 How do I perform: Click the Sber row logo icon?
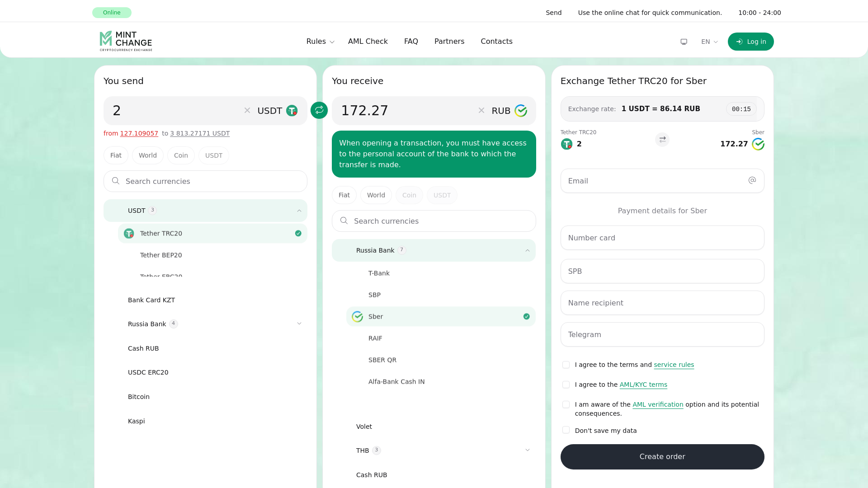point(357,317)
